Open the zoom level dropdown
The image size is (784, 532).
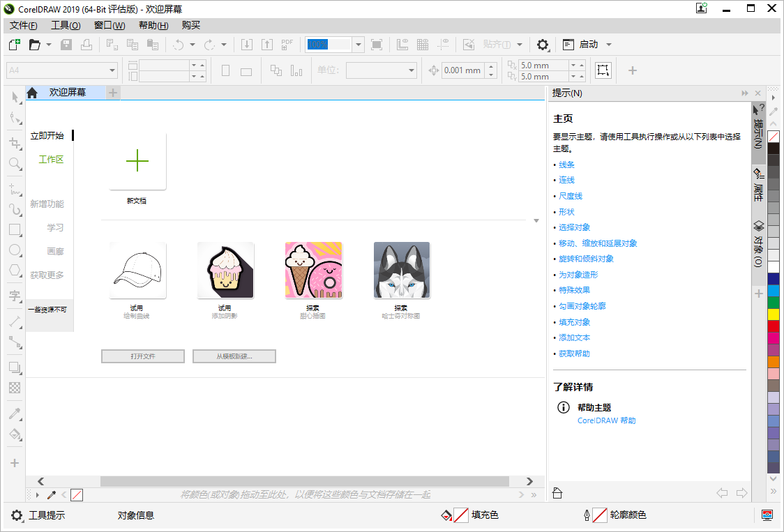pos(358,45)
